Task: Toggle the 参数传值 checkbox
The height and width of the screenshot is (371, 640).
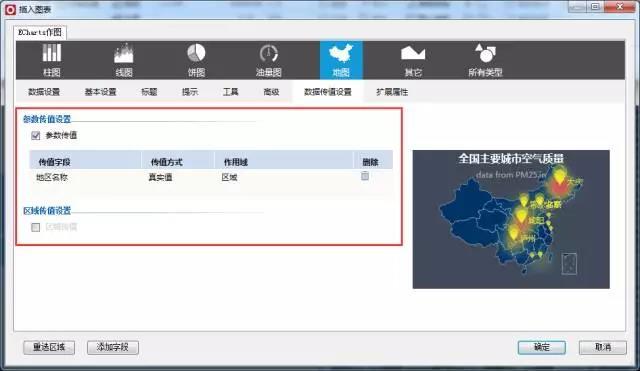Action: pos(36,136)
